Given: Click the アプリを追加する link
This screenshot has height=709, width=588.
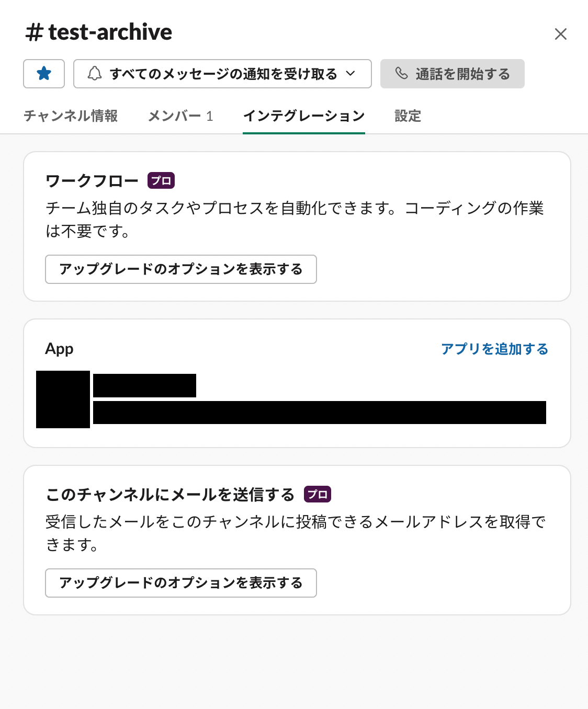Looking at the screenshot, I should [494, 349].
